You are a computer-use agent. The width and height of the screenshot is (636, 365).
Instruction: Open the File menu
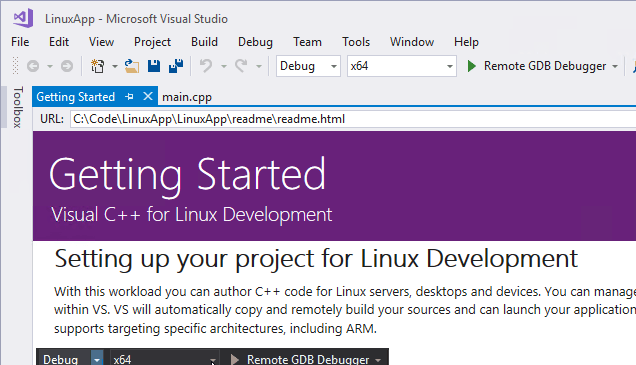point(20,42)
